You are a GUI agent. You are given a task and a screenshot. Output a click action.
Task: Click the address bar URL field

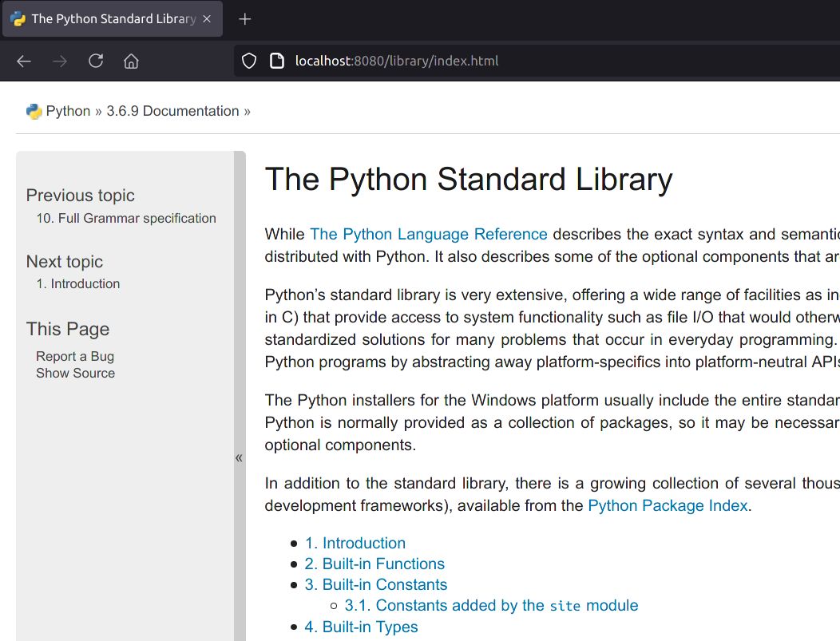[x=536, y=61]
